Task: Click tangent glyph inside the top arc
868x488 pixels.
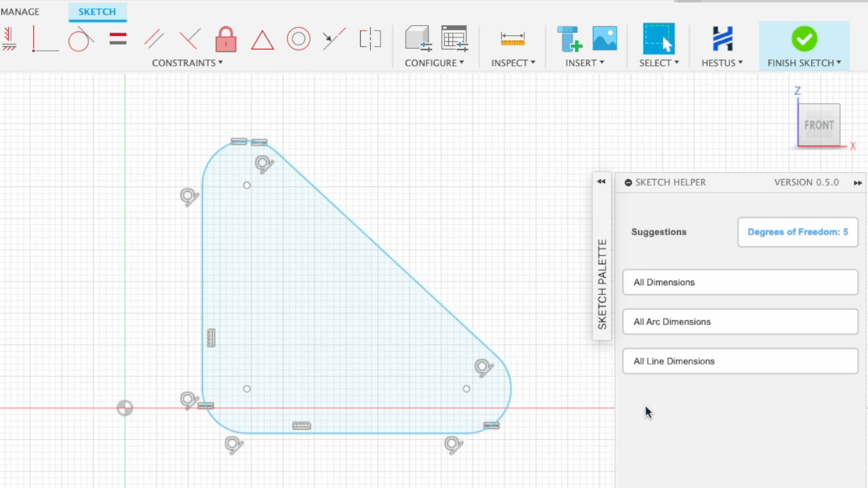Action: (x=264, y=164)
